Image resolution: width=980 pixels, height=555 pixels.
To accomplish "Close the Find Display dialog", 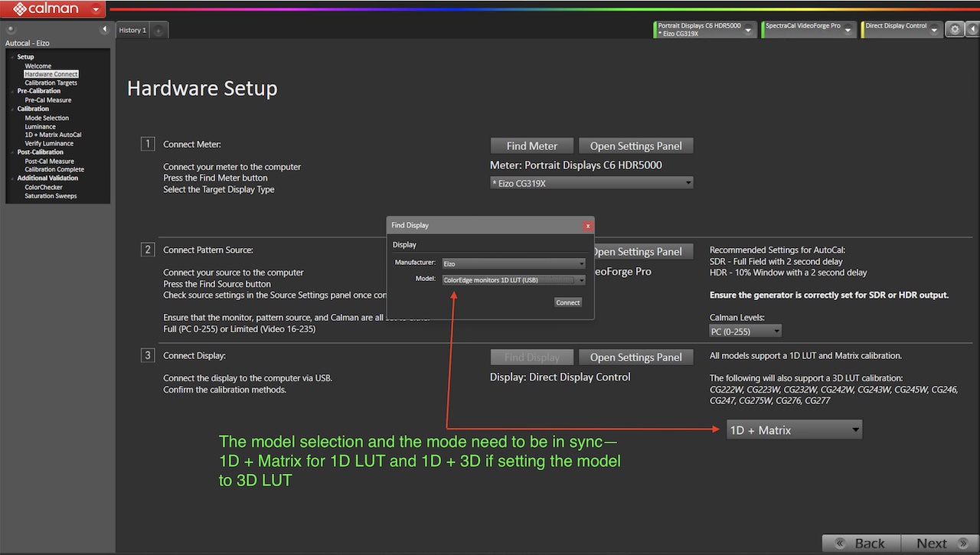I will click(x=587, y=226).
